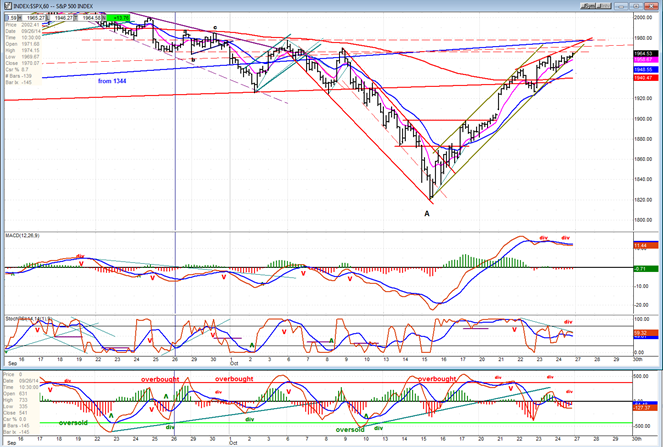Screen dimensions: 663x447
Task: Click the 'b' wave label below the price bars
Action: tap(193, 60)
